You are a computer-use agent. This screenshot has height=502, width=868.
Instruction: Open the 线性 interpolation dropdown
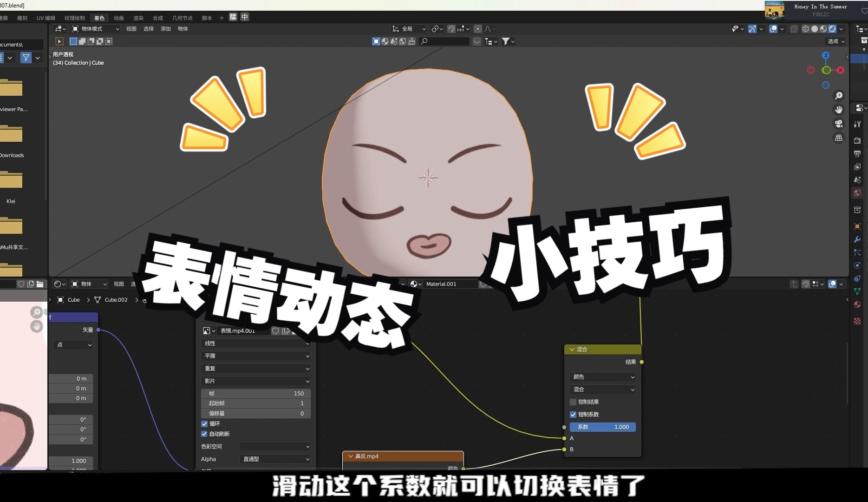256,343
